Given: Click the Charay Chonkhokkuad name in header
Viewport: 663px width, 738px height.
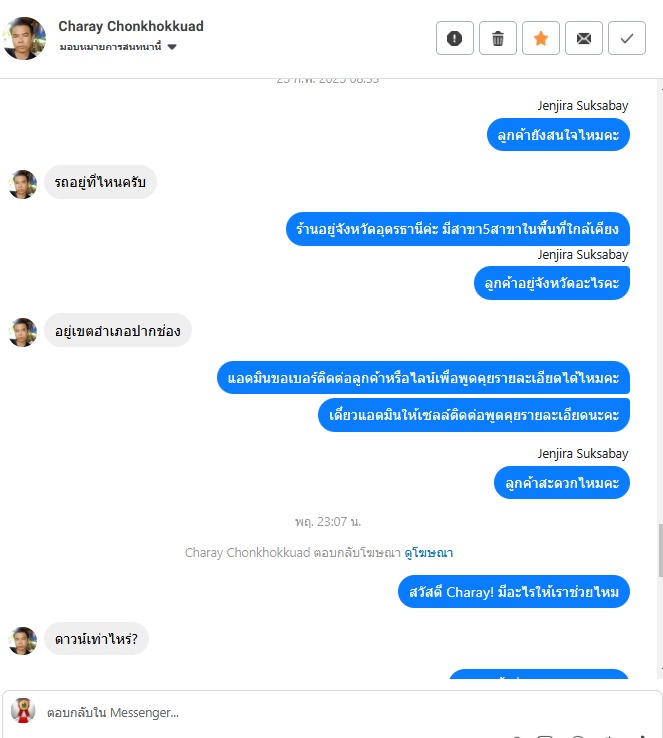Looking at the screenshot, I should 131,26.
